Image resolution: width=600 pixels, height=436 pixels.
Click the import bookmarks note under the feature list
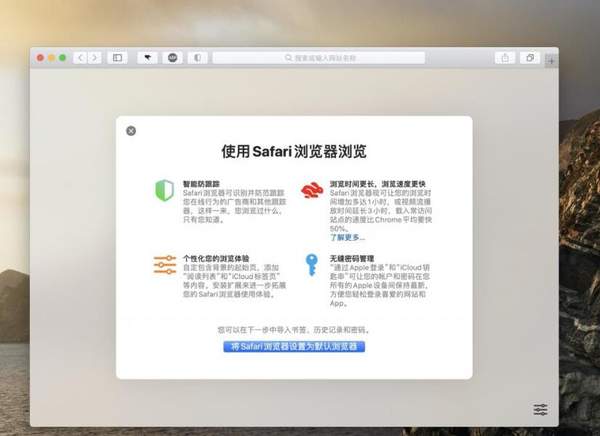click(x=294, y=330)
